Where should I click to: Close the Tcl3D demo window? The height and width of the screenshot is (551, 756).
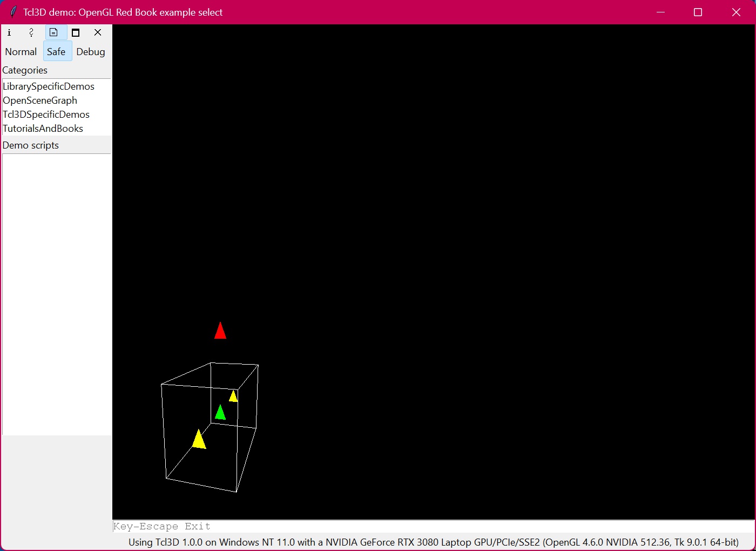pos(736,12)
